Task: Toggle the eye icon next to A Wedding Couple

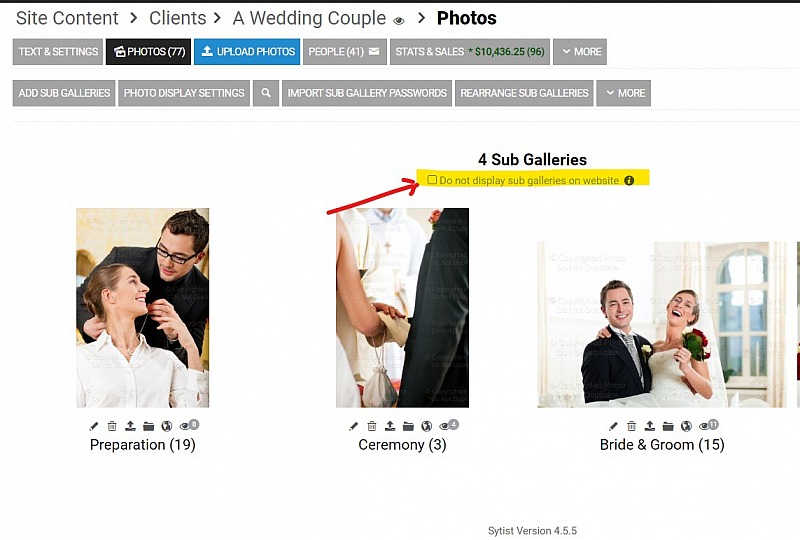Action: pyautogui.click(x=399, y=20)
